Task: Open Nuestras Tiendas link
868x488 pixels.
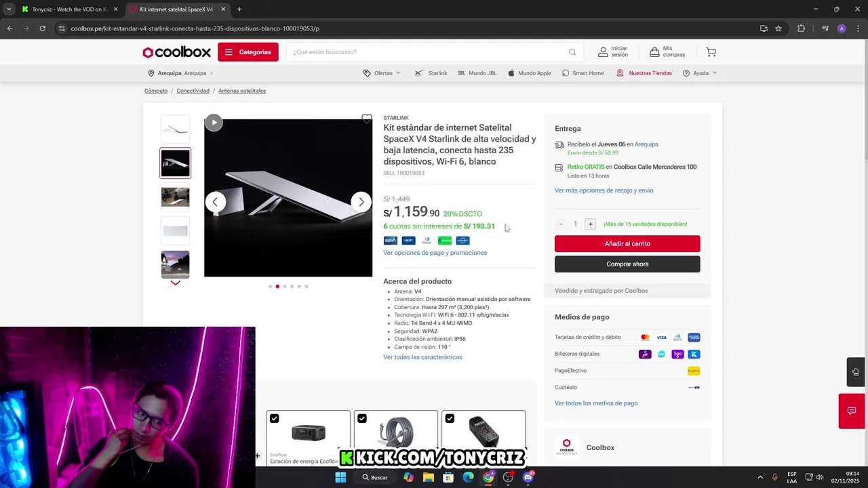Action: click(x=644, y=73)
